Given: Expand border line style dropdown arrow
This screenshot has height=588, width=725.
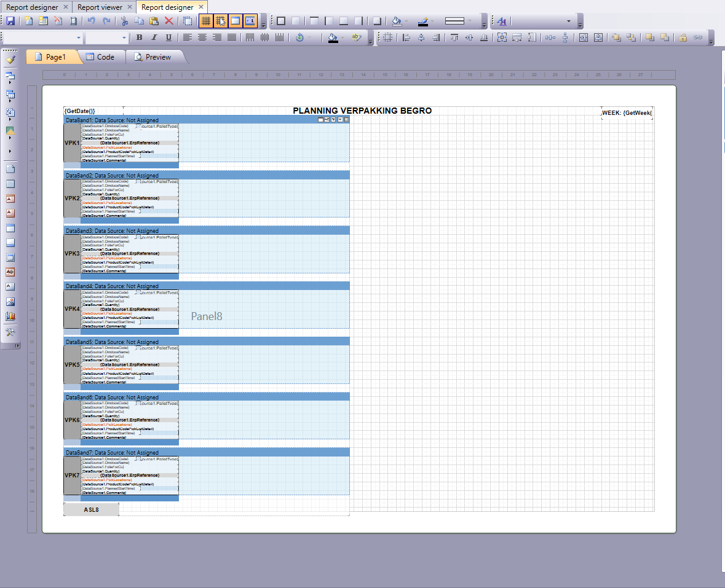Looking at the screenshot, I should coord(470,21).
